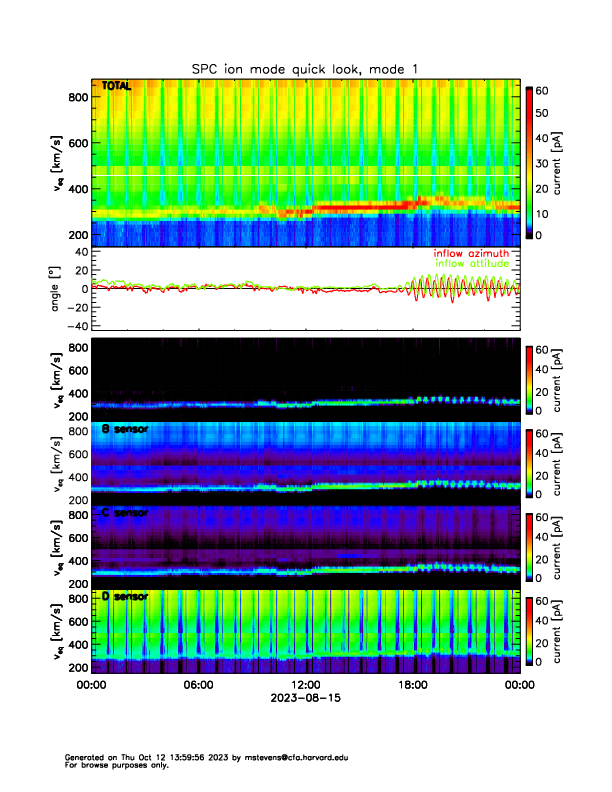612x792 pixels.
Task: Click the C sensor panel color bar
Action: 530,548
